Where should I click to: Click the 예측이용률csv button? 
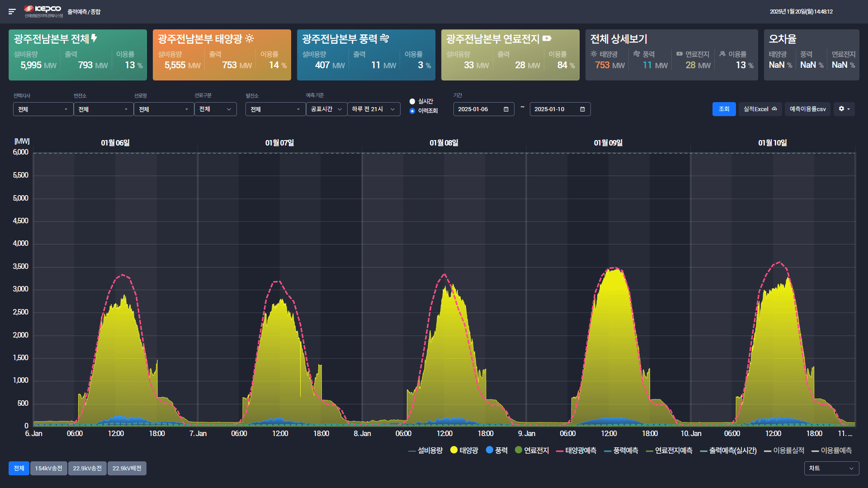click(807, 109)
